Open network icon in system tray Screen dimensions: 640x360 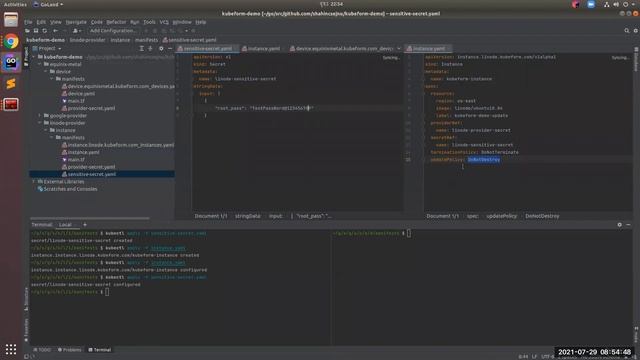tap(607, 4)
